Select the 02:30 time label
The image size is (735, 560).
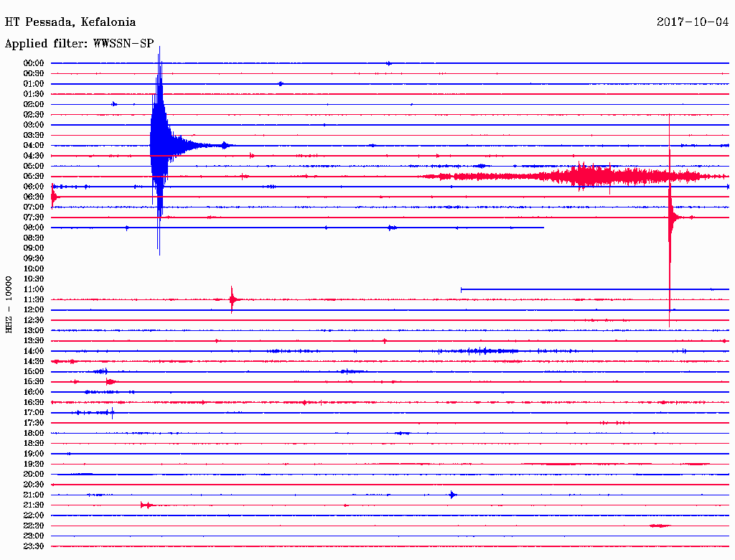point(34,115)
